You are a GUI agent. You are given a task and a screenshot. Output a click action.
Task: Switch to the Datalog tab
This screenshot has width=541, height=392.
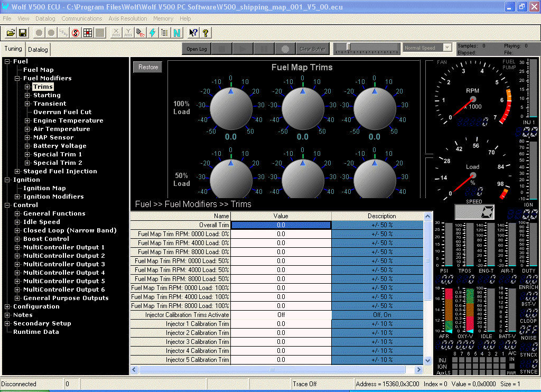pyautogui.click(x=38, y=50)
